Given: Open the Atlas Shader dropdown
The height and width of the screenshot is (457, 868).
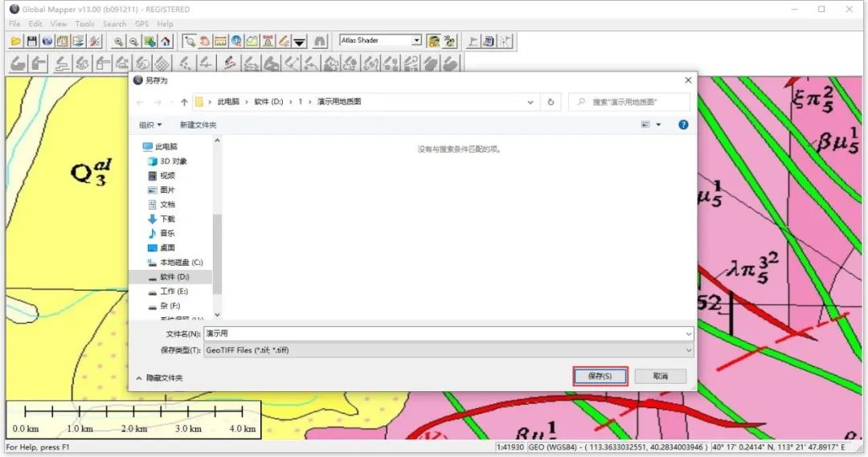Looking at the screenshot, I should click(x=417, y=40).
